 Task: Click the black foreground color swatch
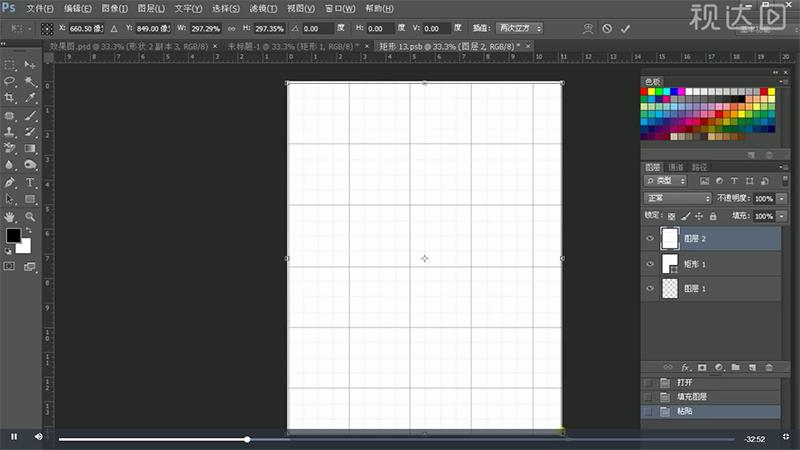pos(13,234)
